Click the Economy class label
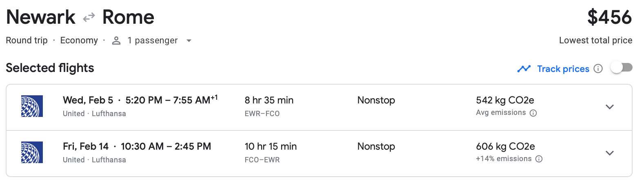Screen dimensions: 644x184 pos(79,40)
